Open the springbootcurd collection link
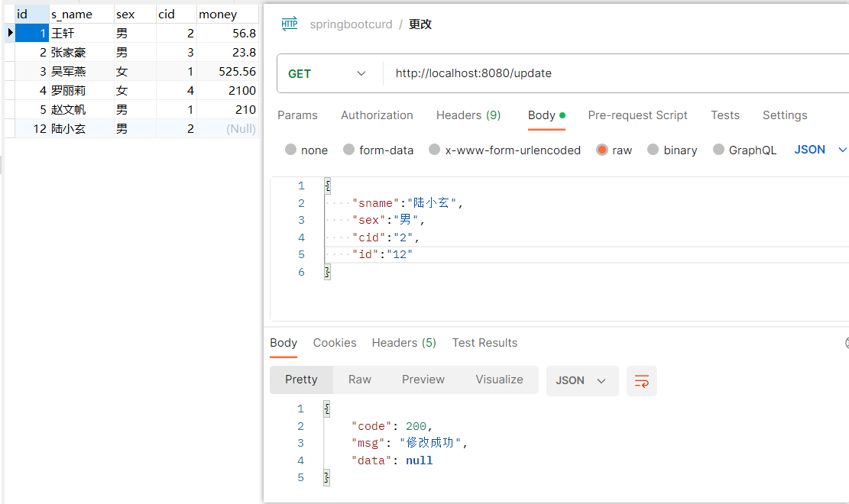 tap(351, 24)
